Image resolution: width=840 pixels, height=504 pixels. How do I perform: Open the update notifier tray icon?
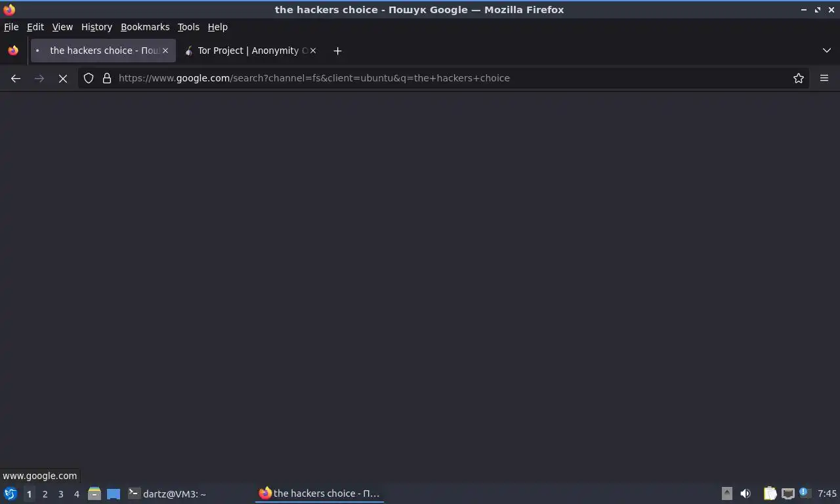[x=805, y=493]
